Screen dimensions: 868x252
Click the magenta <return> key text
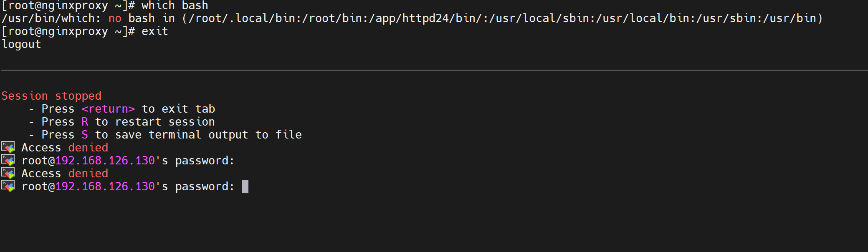108,109
